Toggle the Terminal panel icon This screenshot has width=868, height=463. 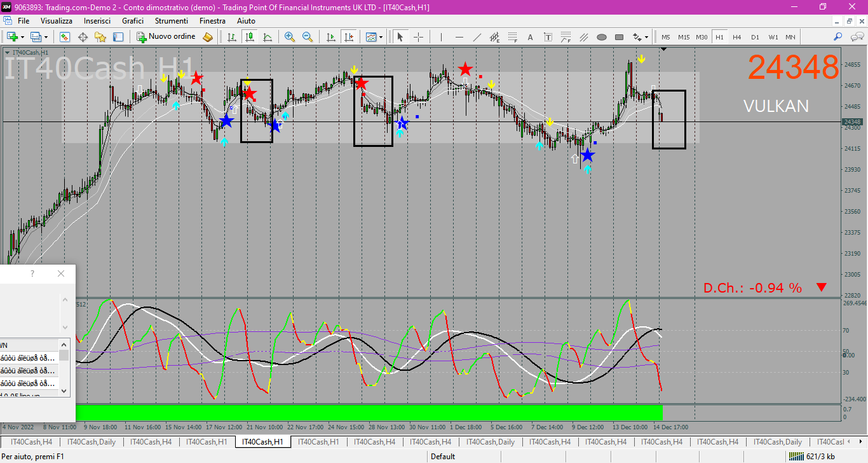click(118, 37)
